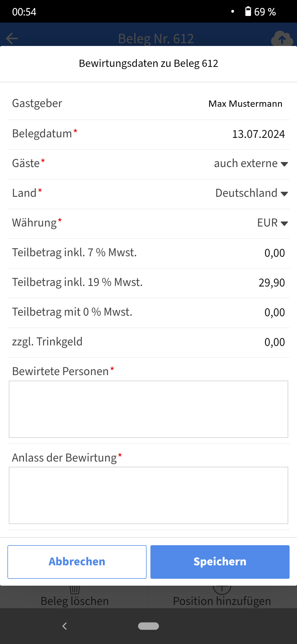This screenshot has width=297, height=644.
Task: Open the Gäste dropdown
Action: [x=251, y=164]
